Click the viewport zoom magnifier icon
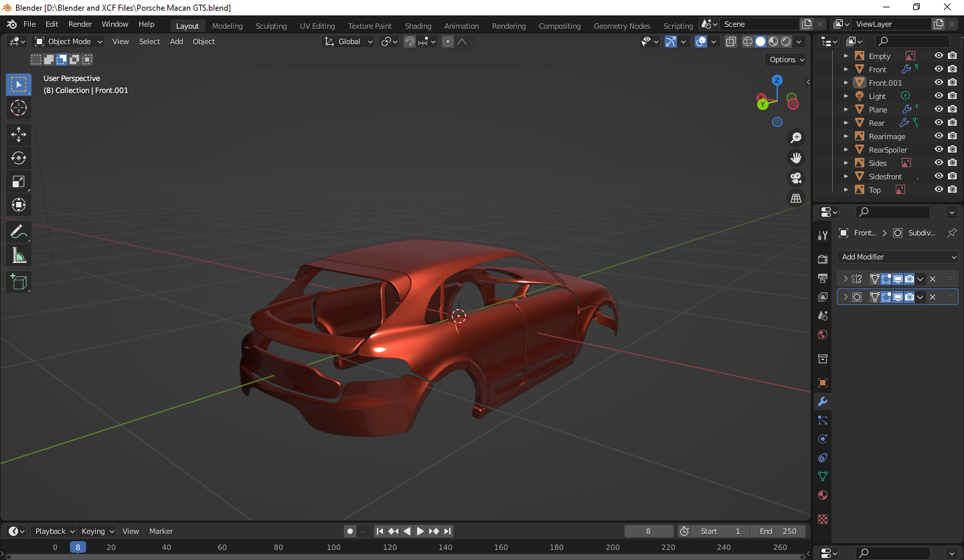The image size is (964, 560). coord(796,138)
